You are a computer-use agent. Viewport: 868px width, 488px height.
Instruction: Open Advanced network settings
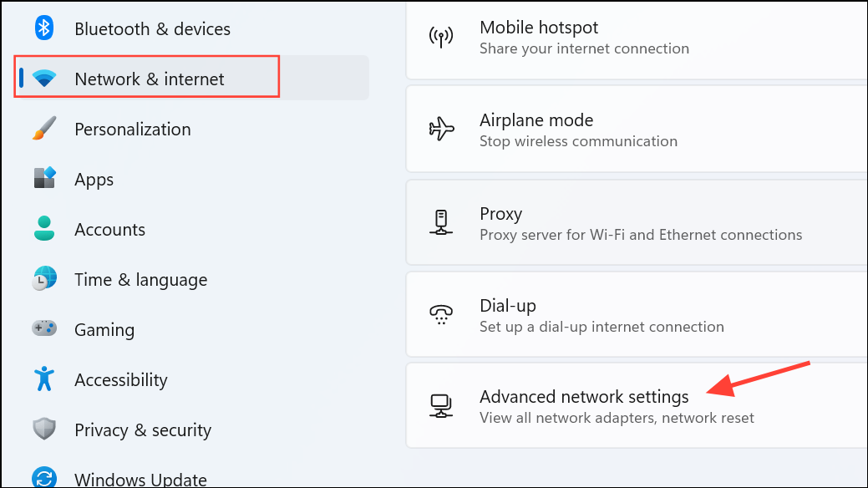click(637, 406)
